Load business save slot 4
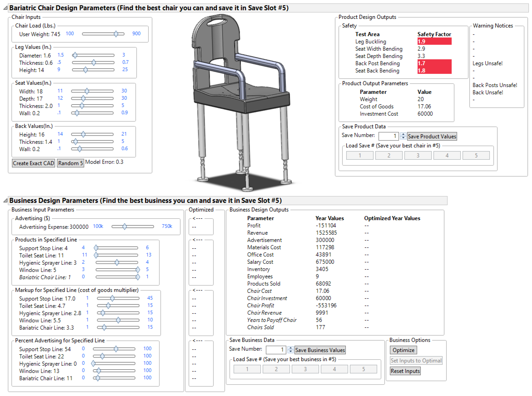The height and width of the screenshot is (396, 532). (335, 369)
